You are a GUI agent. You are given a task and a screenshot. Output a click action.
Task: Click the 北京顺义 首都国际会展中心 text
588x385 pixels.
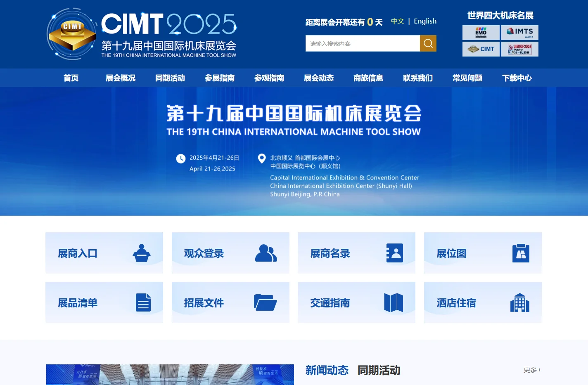click(305, 158)
